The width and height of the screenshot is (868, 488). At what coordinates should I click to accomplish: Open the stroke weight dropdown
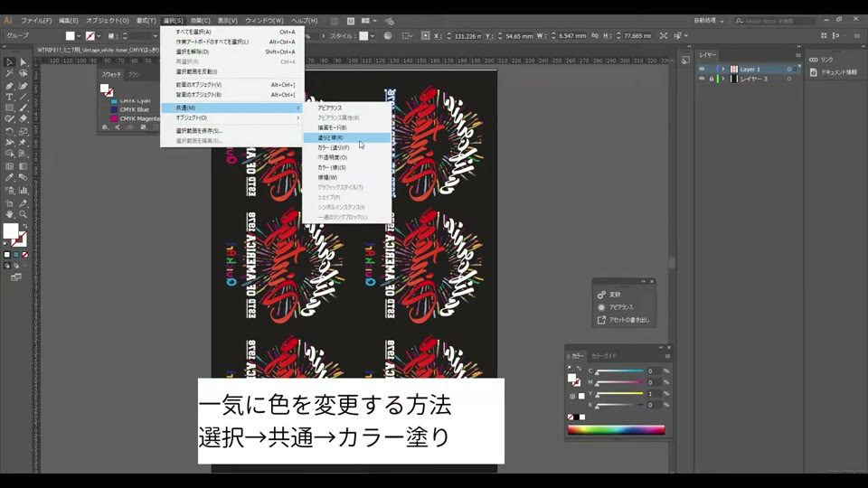tap(155, 36)
